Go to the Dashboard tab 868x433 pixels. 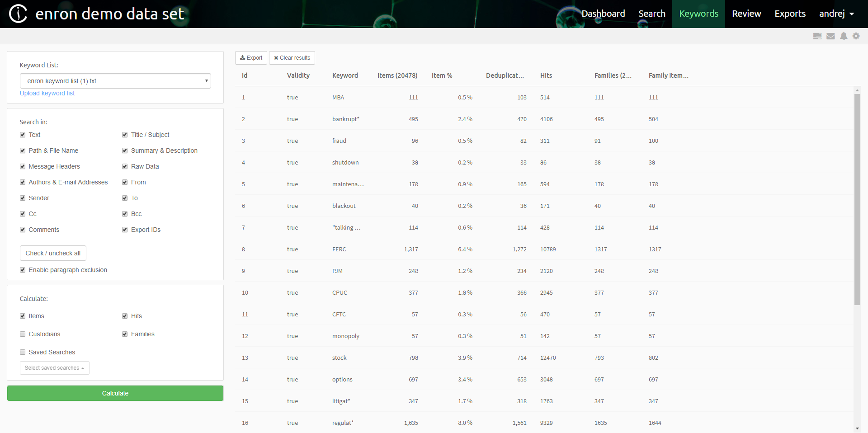(603, 14)
